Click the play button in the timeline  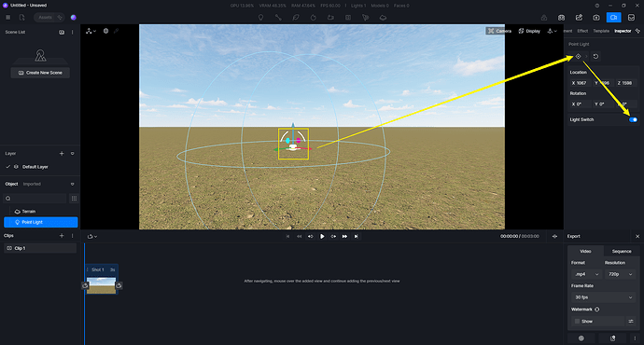(322, 236)
